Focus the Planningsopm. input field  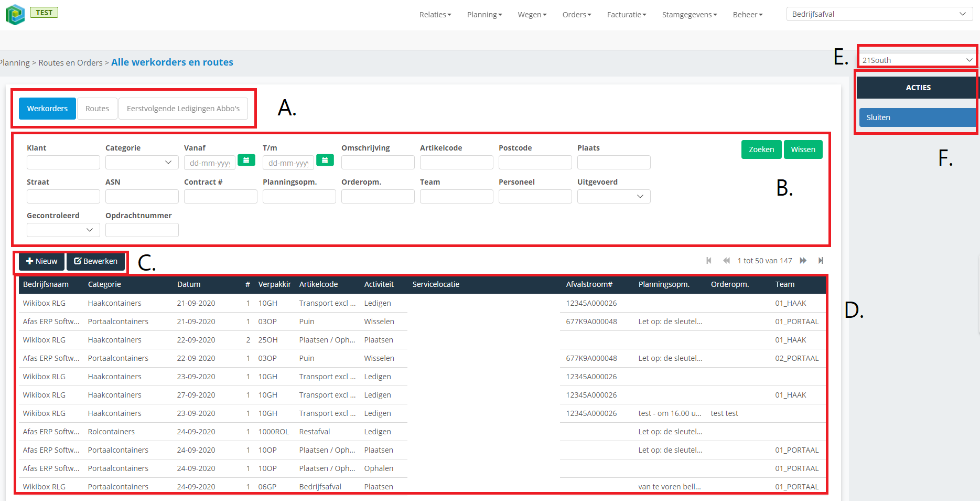click(x=299, y=196)
